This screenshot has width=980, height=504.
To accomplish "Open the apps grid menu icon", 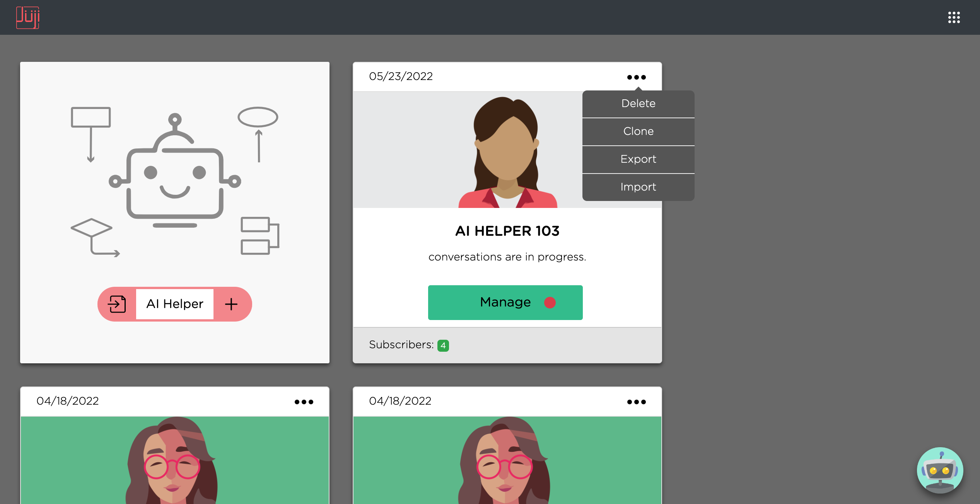I will pyautogui.click(x=954, y=17).
